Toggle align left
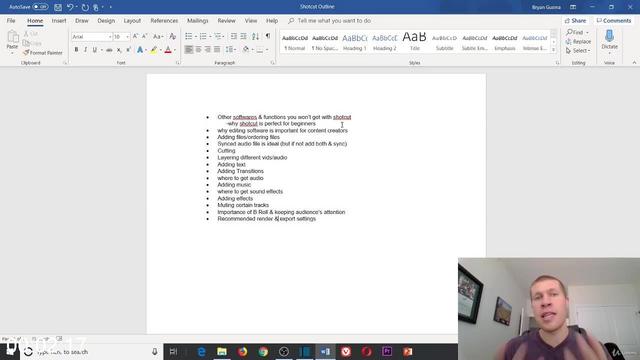The height and width of the screenshot is (360, 640). tap(189, 49)
